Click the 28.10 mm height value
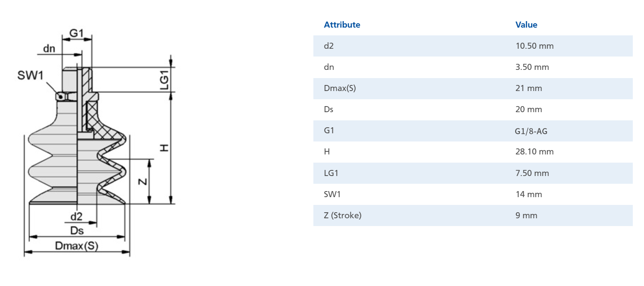The height and width of the screenshot is (286, 644). (x=535, y=152)
